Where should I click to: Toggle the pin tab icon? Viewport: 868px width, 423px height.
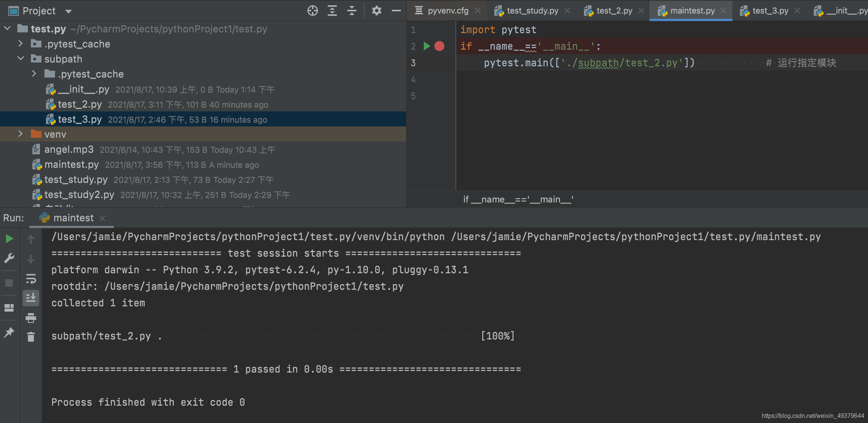tap(9, 332)
